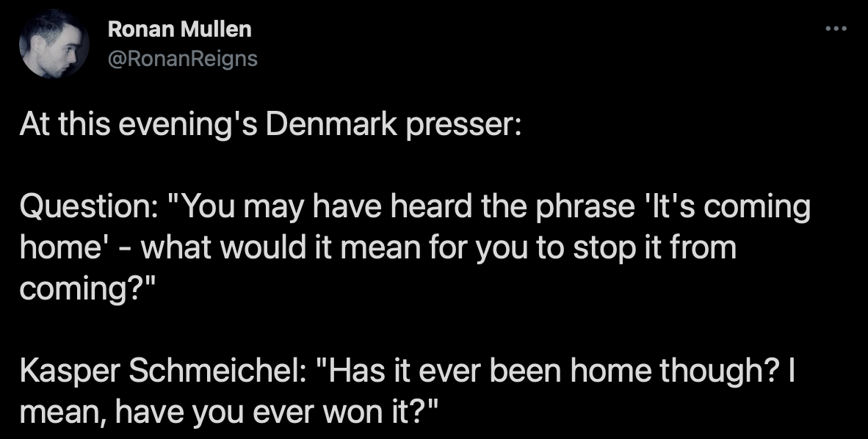868x439 pixels.
Task: Open the tweet's more options ellipsis menu
Action: coord(836,28)
